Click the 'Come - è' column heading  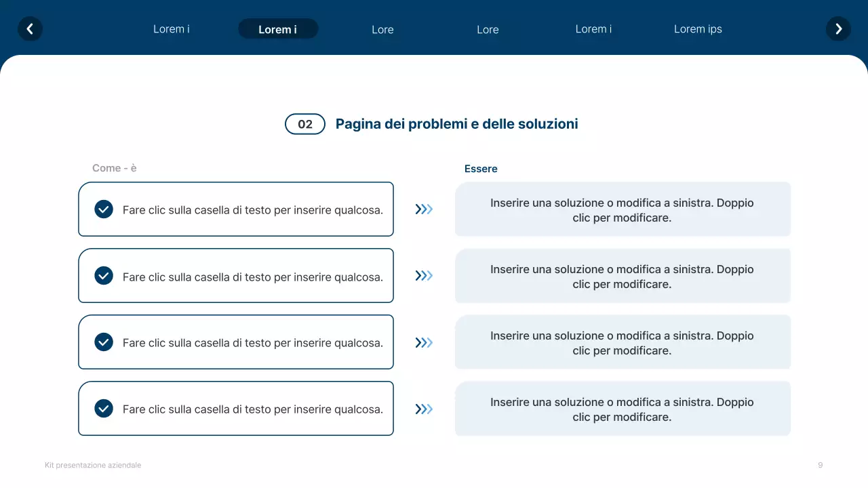114,168
